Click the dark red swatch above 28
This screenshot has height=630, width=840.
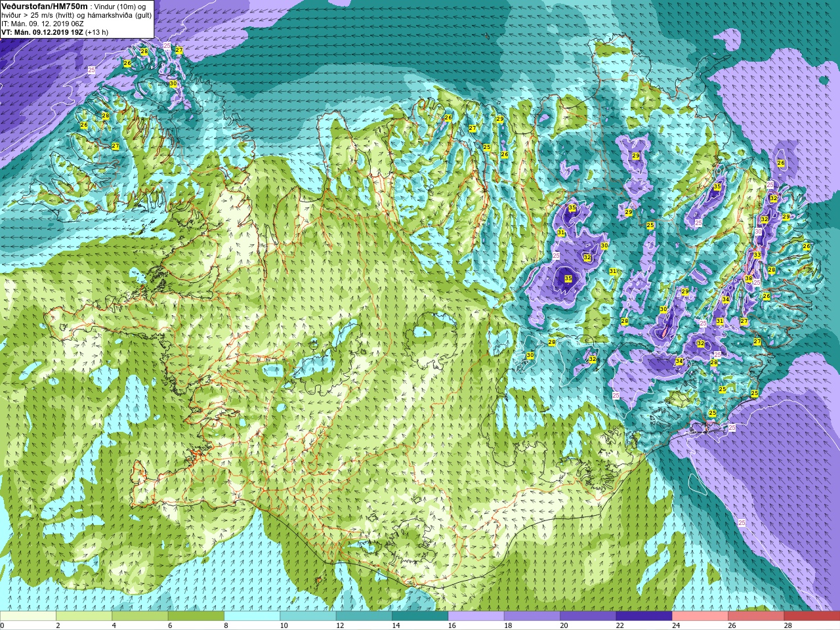[812, 616]
